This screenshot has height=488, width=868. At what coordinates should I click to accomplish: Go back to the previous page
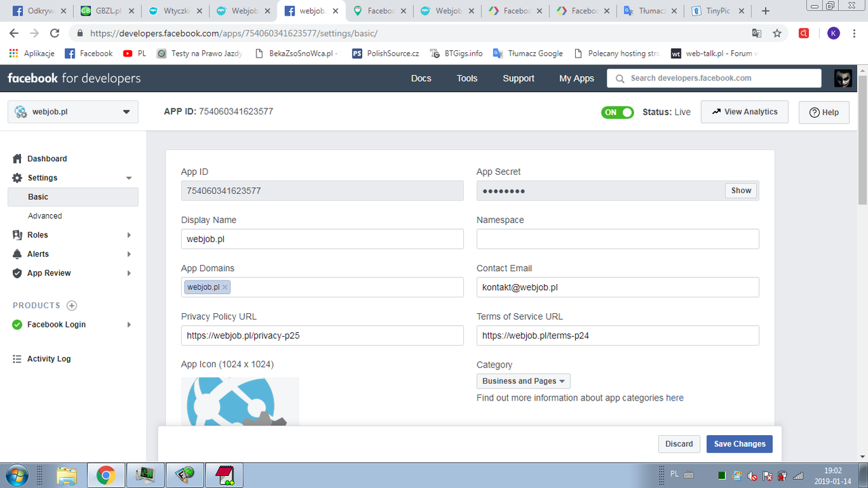click(14, 33)
